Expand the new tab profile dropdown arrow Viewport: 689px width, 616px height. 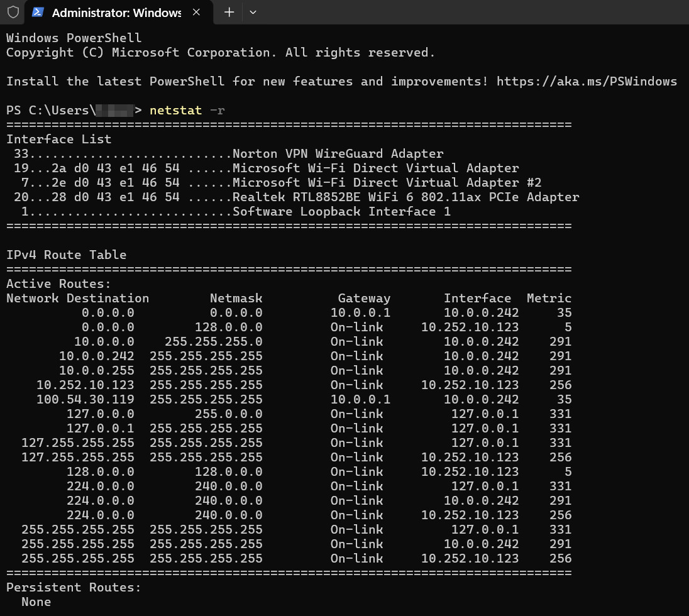click(253, 13)
